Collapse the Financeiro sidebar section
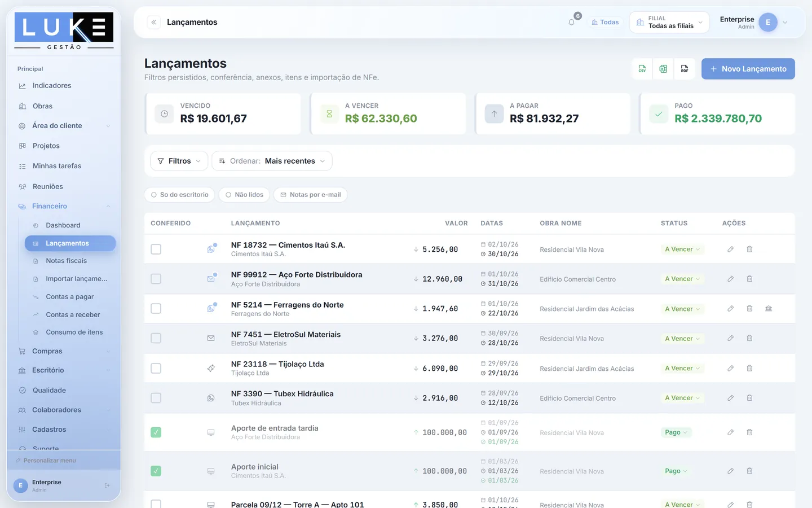812x508 pixels. tap(64, 206)
